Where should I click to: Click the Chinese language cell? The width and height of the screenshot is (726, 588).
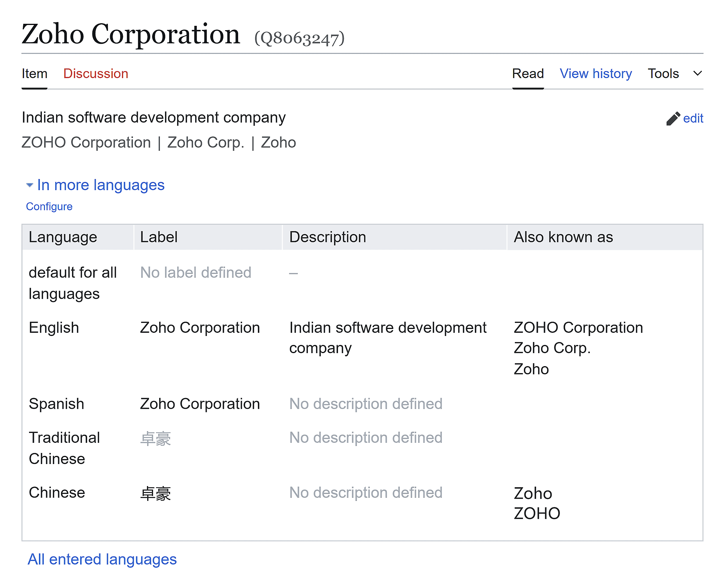(x=57, y=493)
